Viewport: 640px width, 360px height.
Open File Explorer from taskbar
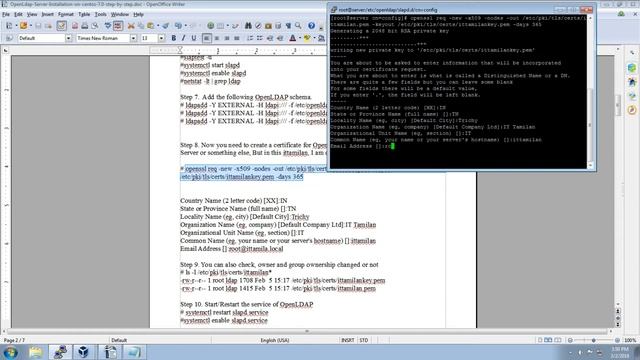36,352
